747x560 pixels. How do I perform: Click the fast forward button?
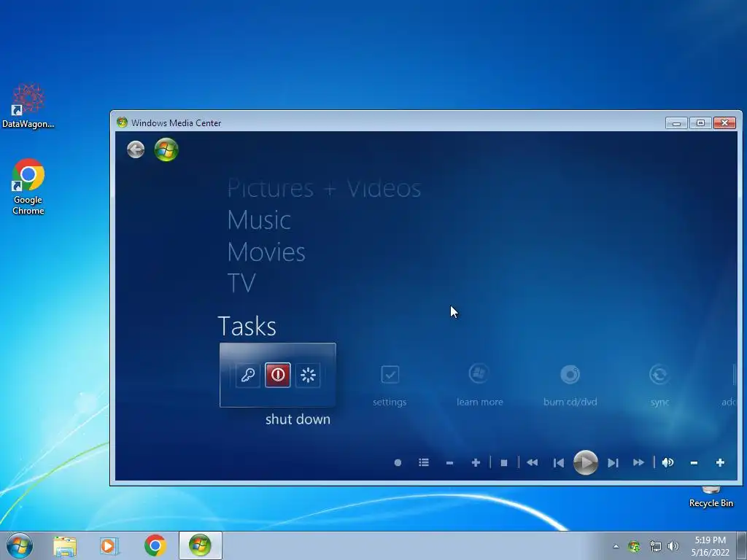[x=638, y=462]
